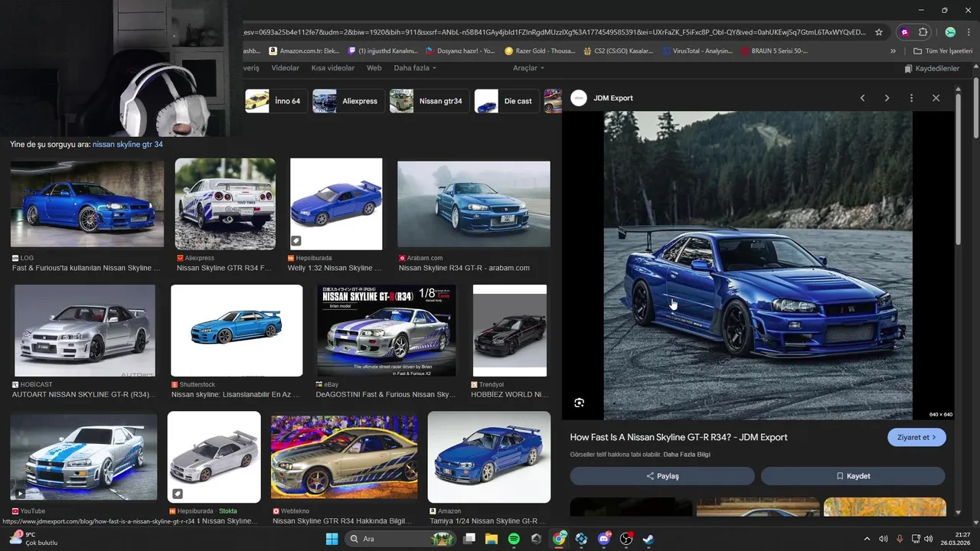Click the Windows Start button
The width and height of the screenshot is (980, 551).
tap(332, 539)
